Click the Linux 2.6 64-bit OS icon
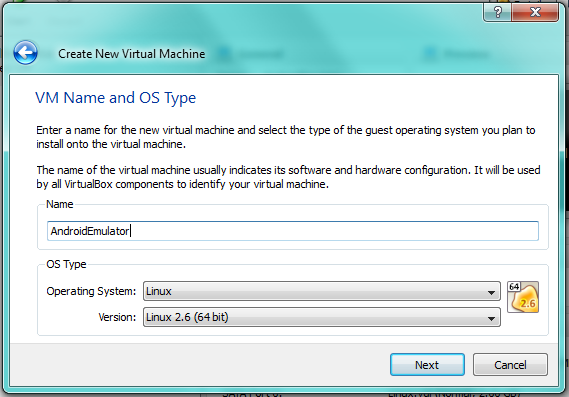 [x=523, y=297]
